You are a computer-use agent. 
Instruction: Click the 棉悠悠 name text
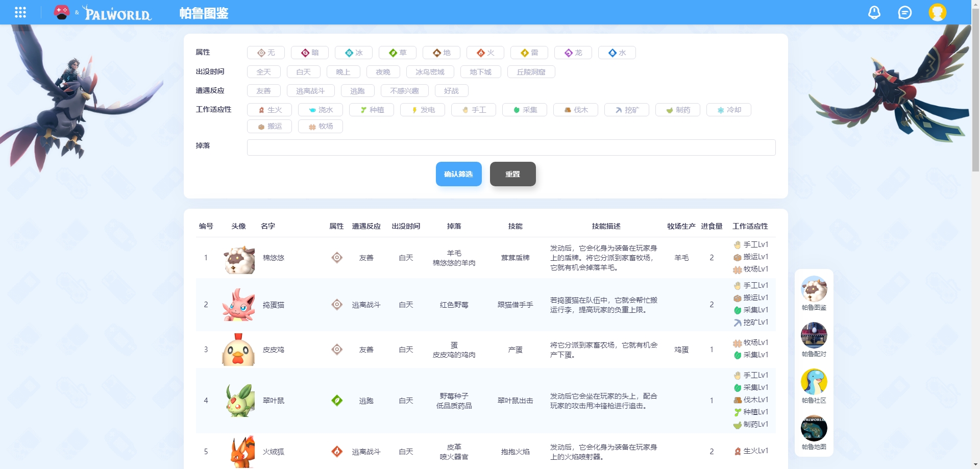(x=274, y=258)
